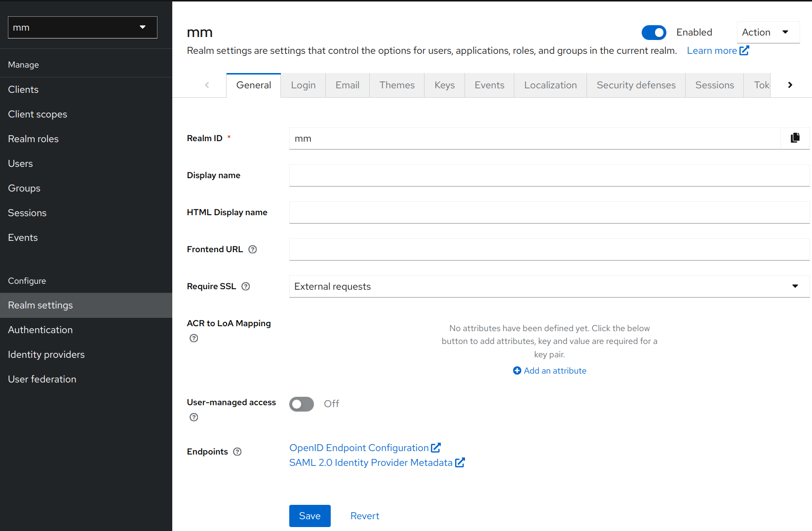Screen dimensions: 812x531
Task: Click the right chevron to reveal more tabs
Action: [790, 84]
